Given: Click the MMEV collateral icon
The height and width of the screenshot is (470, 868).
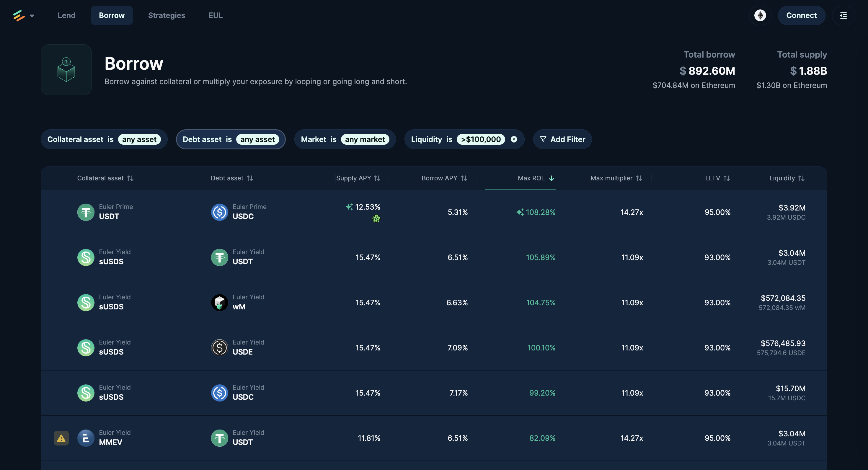Looking at the screenshot, I should click(x=86, y=438).
